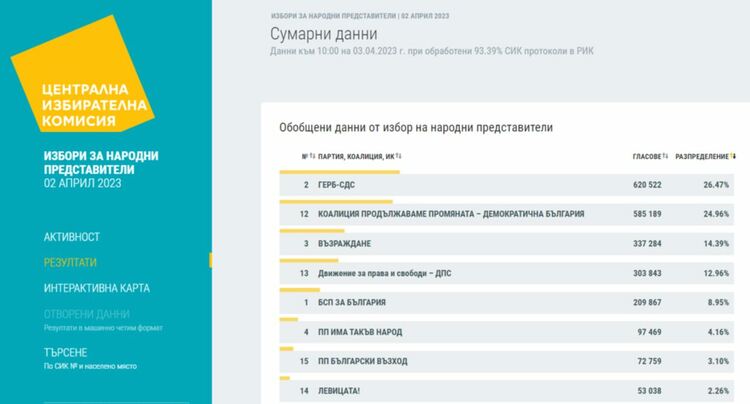The width and height of the screenshot is (750, 404).
Task: Open Отворени данни menu item
Action: [x=87, y=314]
